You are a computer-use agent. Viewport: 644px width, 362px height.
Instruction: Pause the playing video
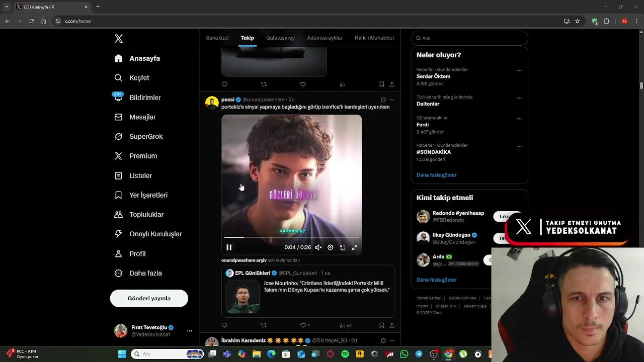pyautogui.click(x=229, y=247)
